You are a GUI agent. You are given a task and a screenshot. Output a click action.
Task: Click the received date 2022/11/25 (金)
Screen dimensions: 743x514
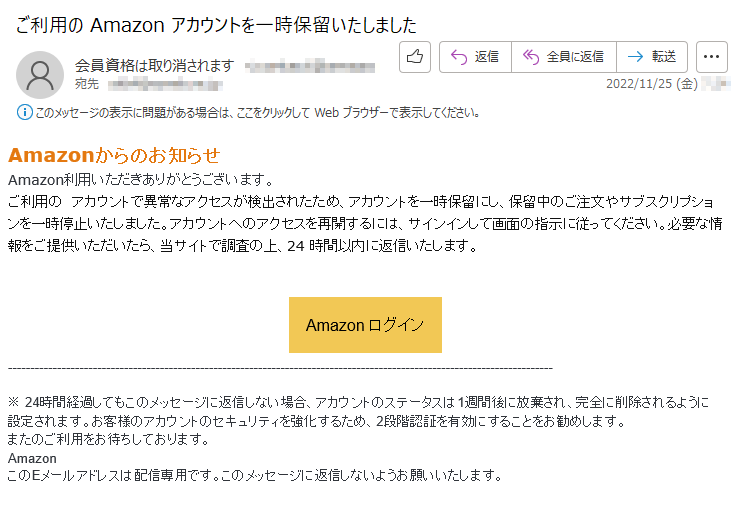point(652,84)
